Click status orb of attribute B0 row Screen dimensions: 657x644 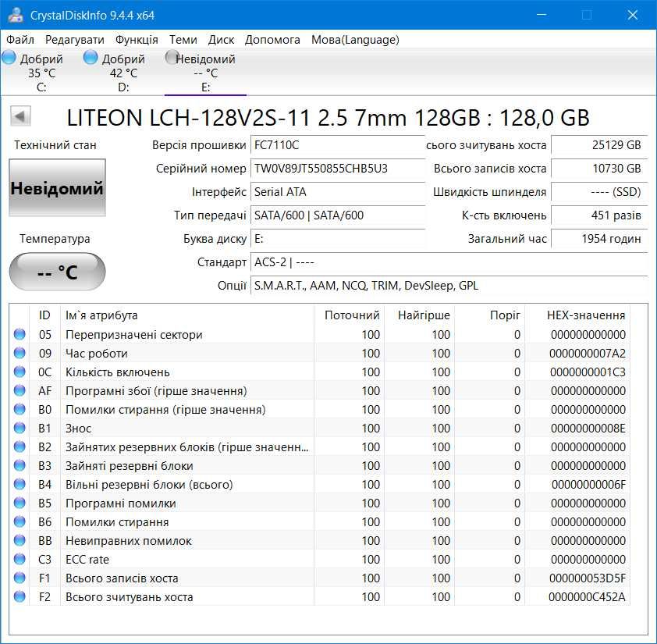coord(20,409)
